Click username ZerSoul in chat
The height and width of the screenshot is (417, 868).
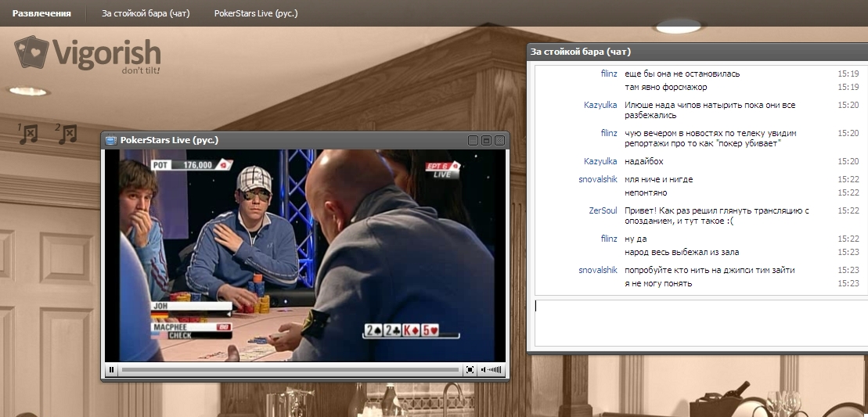click(603, 210)
